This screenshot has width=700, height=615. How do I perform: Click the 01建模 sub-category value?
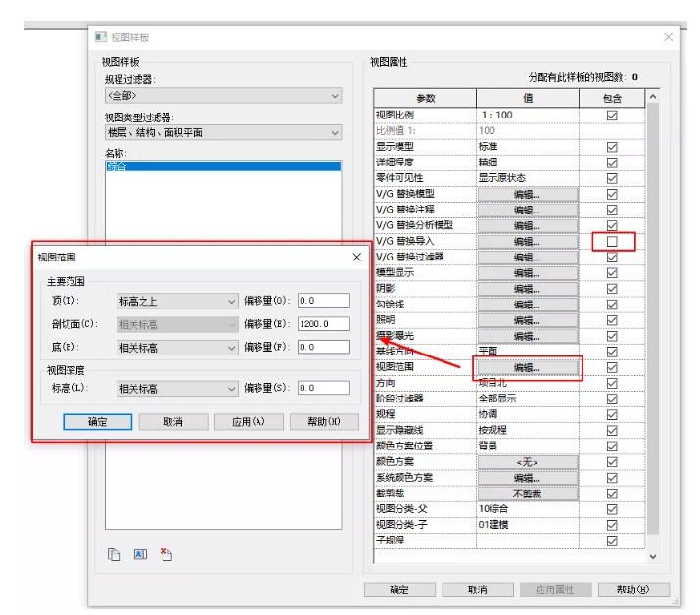click(x=493, y=524)
